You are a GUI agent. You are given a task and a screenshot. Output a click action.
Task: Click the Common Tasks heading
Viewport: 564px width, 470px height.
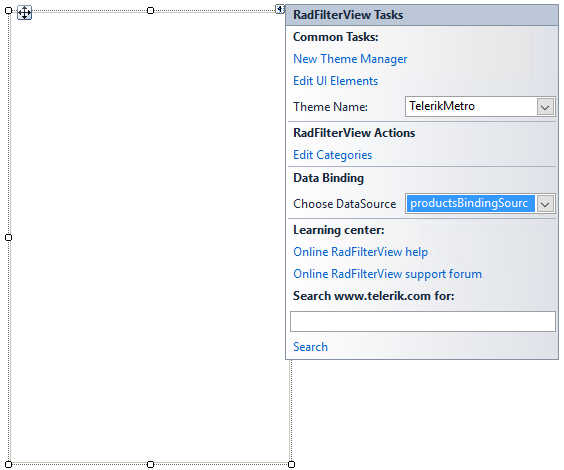(x=336, y=37)
